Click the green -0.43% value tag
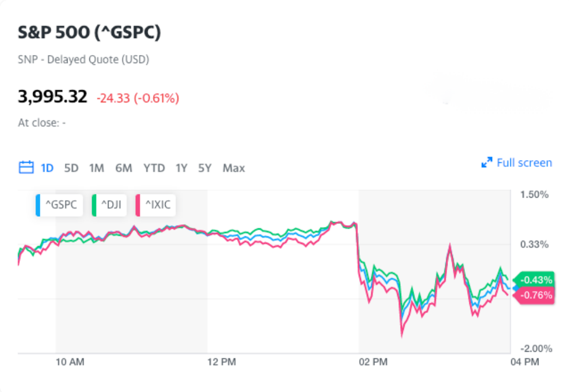 tap(536, 280)
